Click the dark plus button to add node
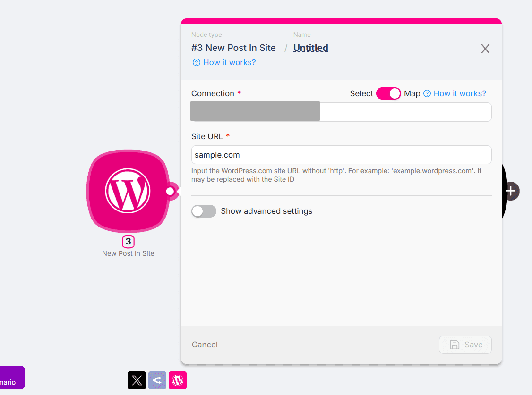 click(511, 191)
